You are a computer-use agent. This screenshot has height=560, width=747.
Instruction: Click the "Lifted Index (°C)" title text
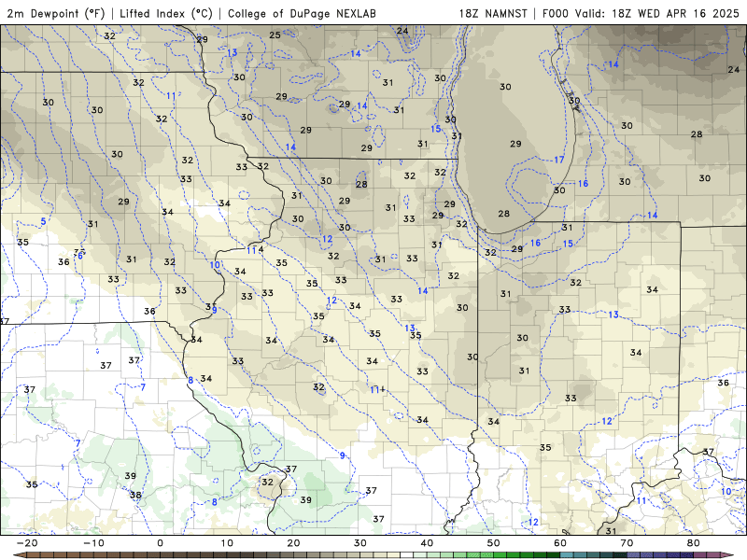click(x=166, y=13)
